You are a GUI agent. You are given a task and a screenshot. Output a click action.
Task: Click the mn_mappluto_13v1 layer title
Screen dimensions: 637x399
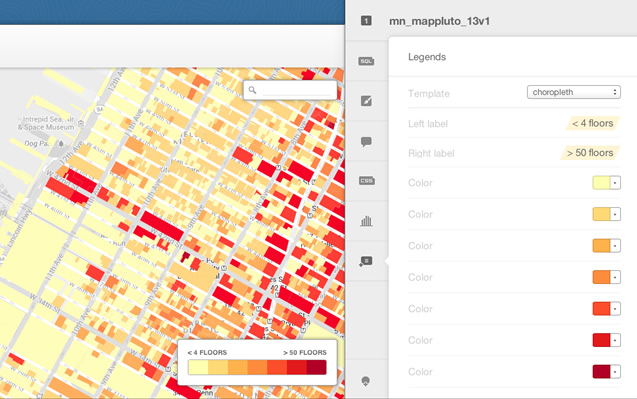[x=440, y=21]
